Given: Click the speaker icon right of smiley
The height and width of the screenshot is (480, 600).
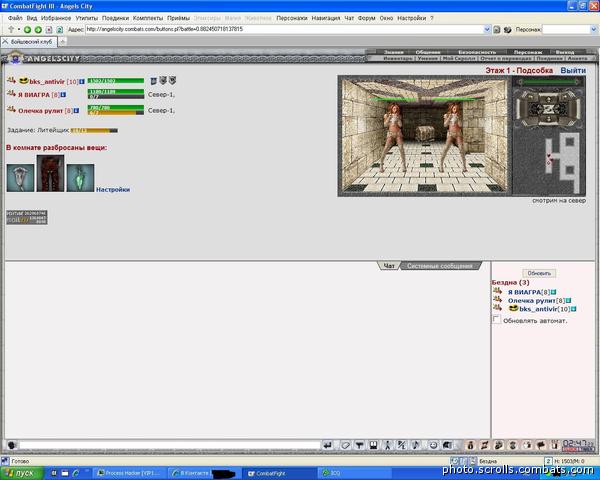Looking at the screenshot, I should pos(447,445).
